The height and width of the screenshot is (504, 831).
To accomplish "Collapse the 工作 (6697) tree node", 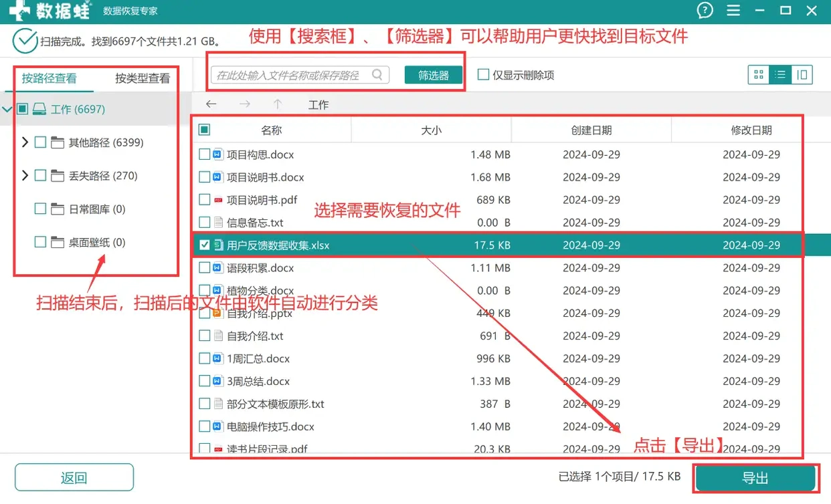I will click(8, 108).
